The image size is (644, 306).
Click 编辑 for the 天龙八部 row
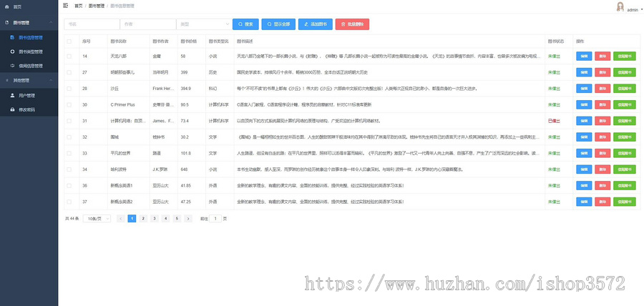click(x=584, y=56)
